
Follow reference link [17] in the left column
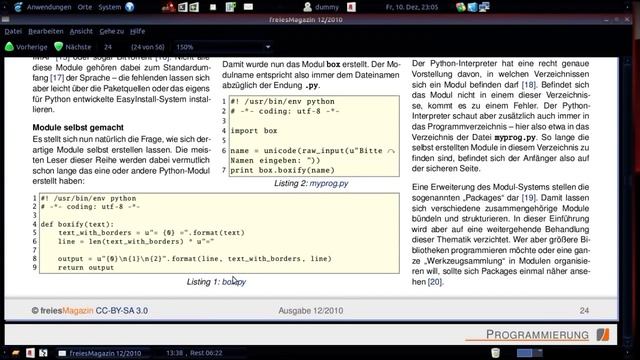(57, 78)
